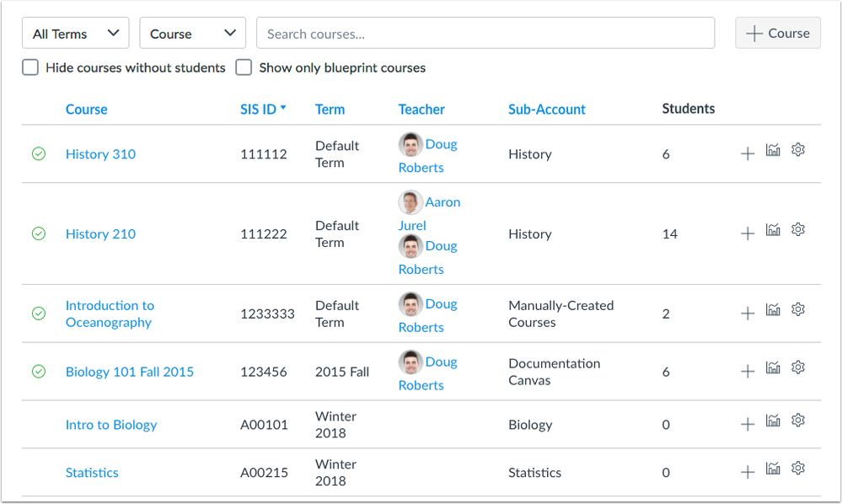Open settings for the Statistics course
This screenshot has width=842, height=504.
point(797,468)
